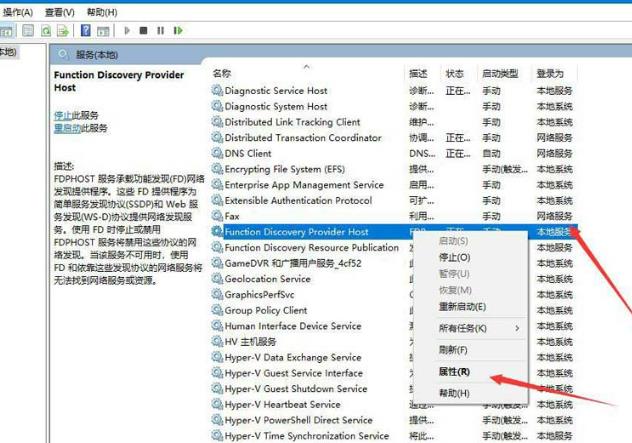Viewport: 632px width, 443px height.
Task: Click gear icon beside DNS Client
Action: coord(217,154)
